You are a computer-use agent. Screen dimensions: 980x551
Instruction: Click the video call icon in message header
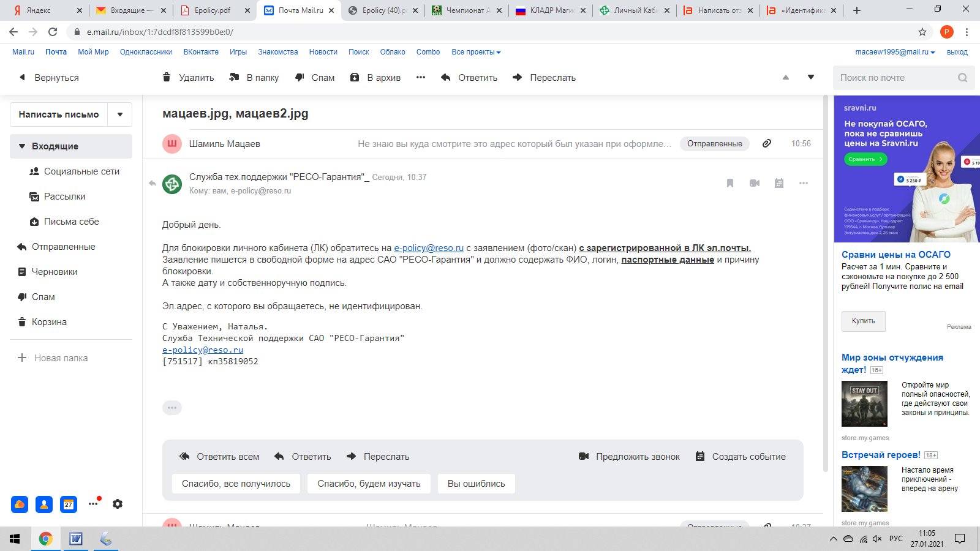(x=755, y=183)
